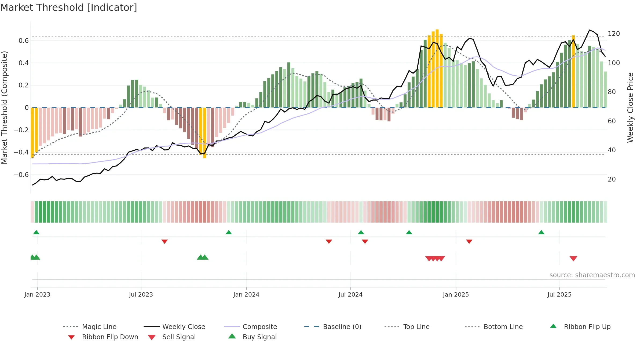Click the Jul 2023 x-axis label
644x362 pixels.
point(141,294)
